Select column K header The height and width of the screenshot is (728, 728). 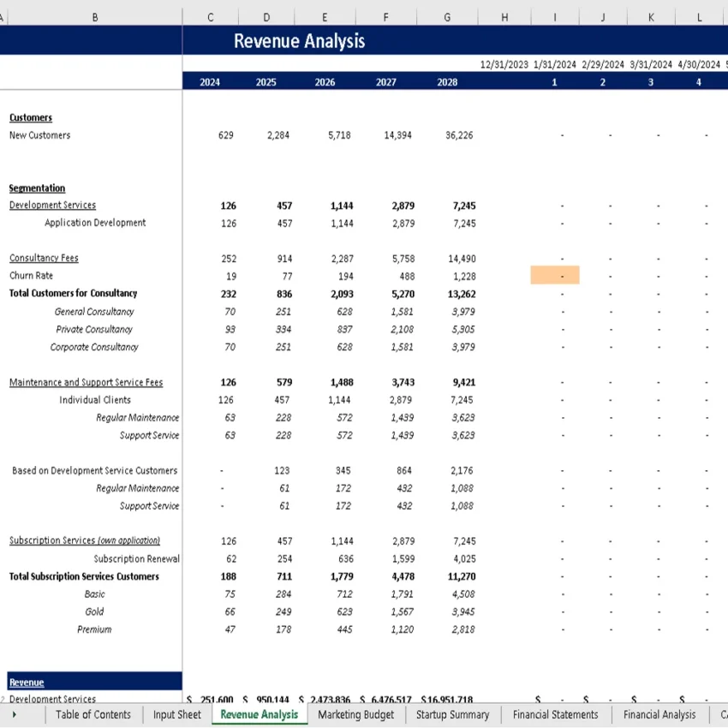[x=651, y=17]
